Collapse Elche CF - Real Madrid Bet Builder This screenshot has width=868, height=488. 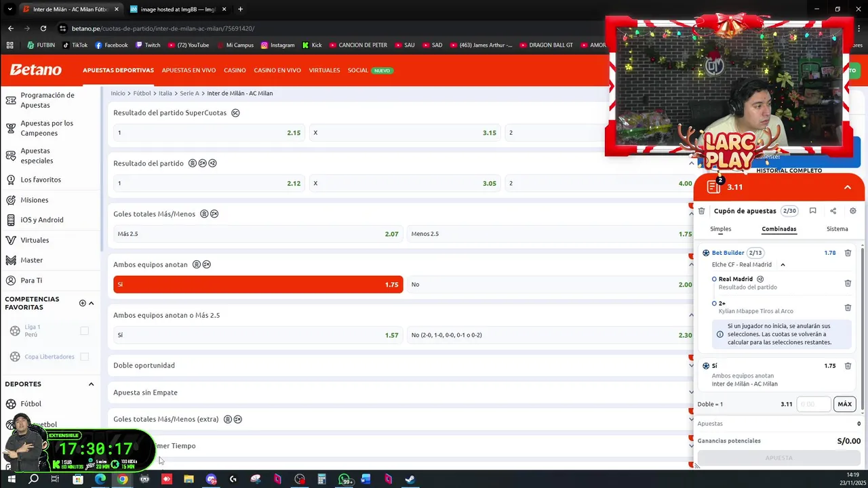(x=783, y=265)
